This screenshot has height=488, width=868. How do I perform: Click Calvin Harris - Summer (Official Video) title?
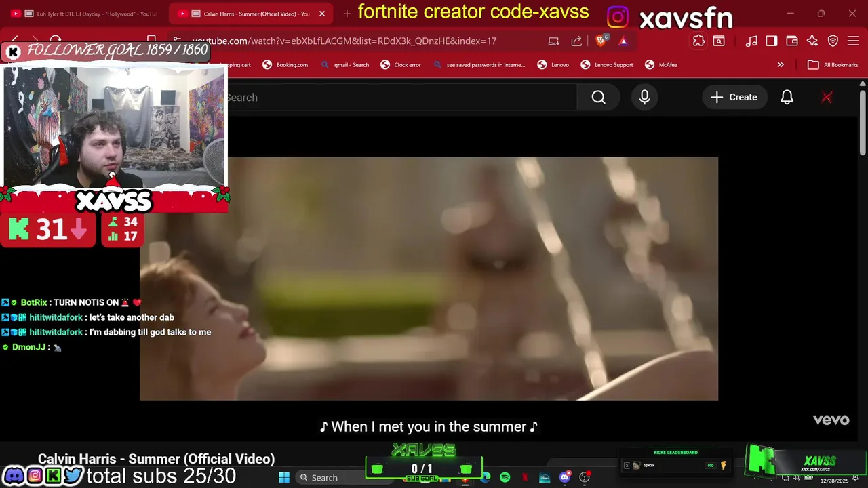pos(156,459)
